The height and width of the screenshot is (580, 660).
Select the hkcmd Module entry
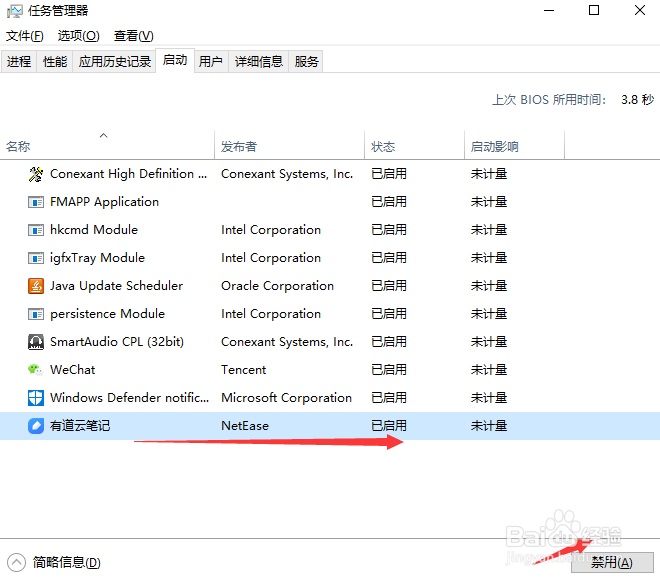point(94,230)
